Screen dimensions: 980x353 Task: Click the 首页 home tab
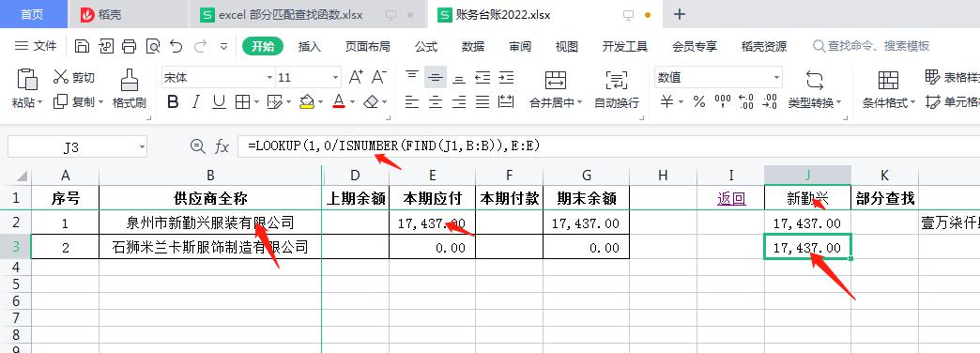(32, 15)
